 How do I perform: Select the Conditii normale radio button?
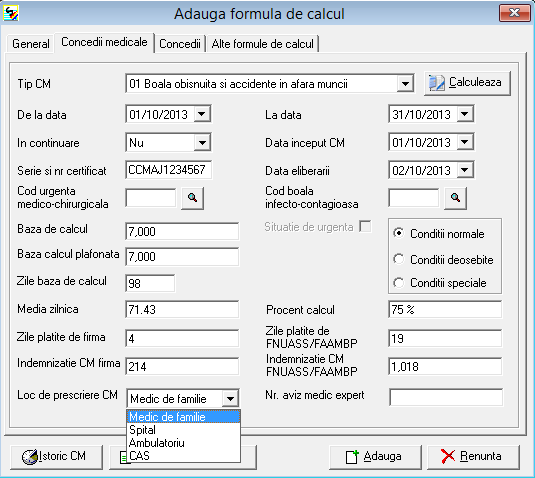coord(399,233)
